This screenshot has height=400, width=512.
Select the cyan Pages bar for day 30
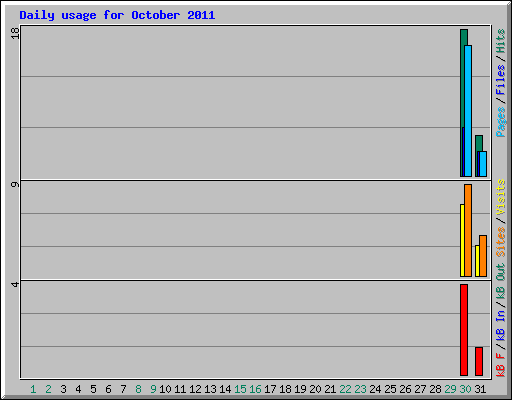(468, 111)
